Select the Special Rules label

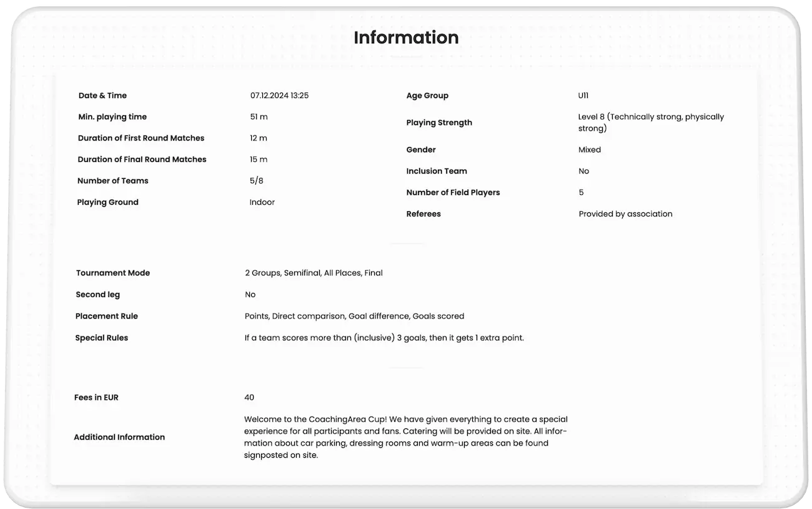[x=102, y=338]
